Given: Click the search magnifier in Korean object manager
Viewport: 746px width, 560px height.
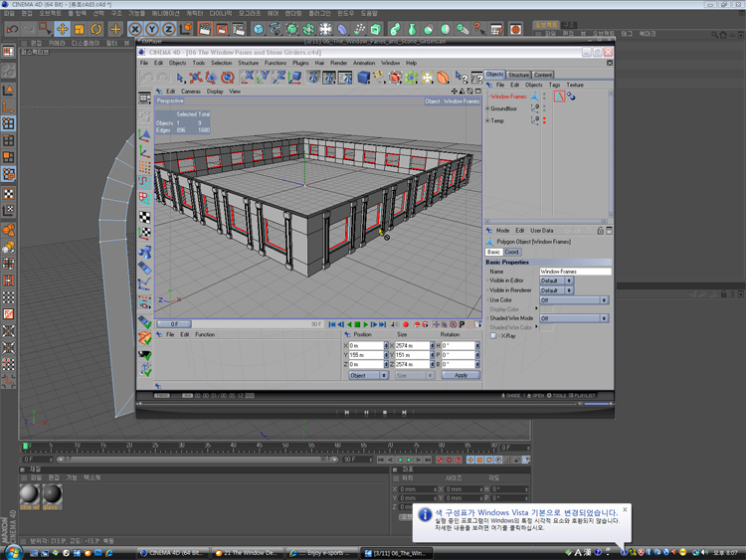Looking at the screenshot, I should pyautogui.click(x=714, y=35).
